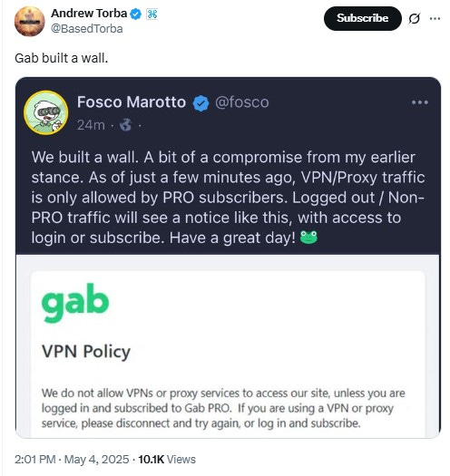Click the frog emoji in post text
Screen dimensions: 450x476
click(x=308, y=237)
